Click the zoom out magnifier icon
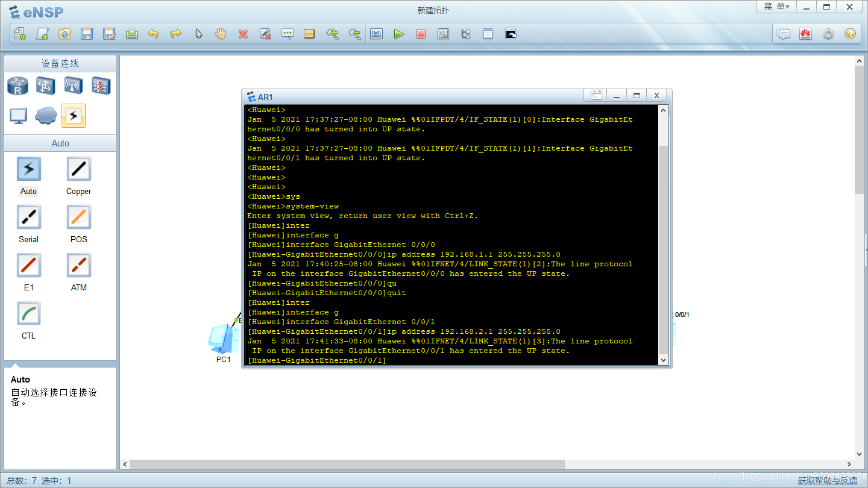This screenshot has width=868, height=488. 354,34
